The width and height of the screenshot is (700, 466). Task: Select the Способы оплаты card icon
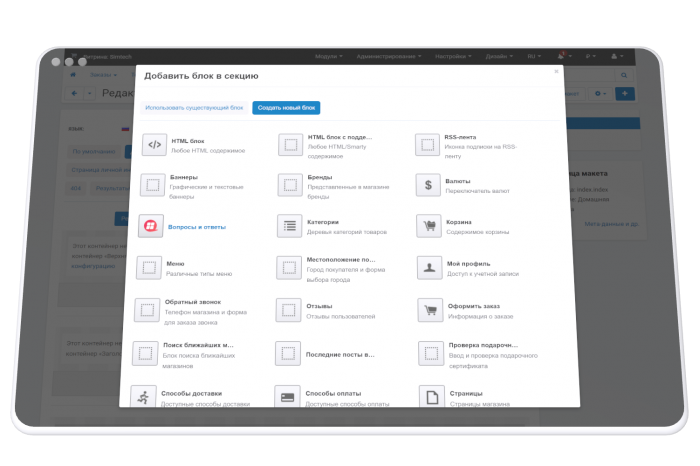(288, 396)
